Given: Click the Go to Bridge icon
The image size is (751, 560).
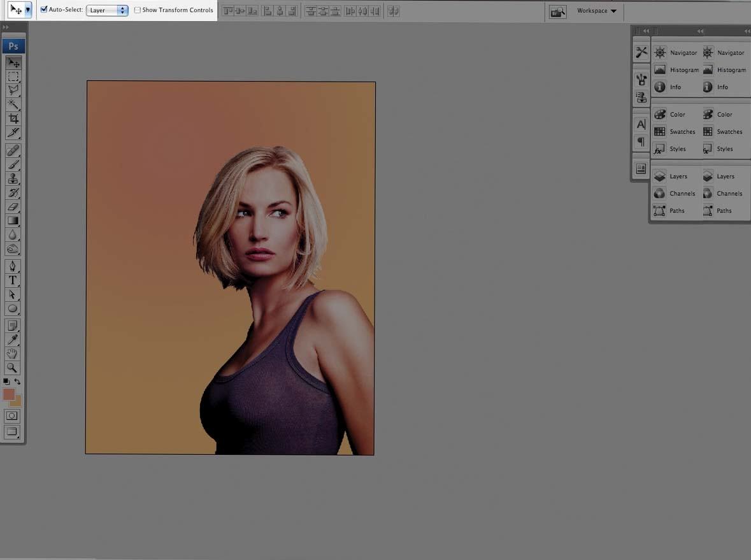Looking at the screenshot, I should tap(557, 12).
